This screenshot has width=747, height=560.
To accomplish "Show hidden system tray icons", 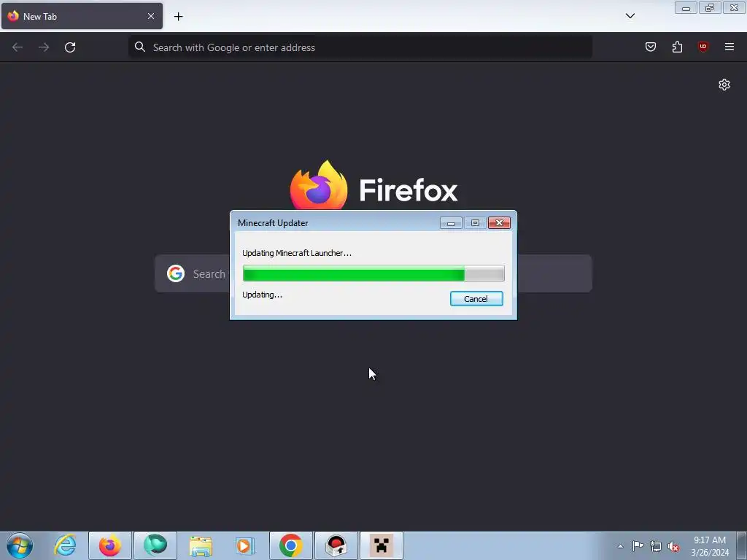I will pyautogui.click(x=620, y=546).
